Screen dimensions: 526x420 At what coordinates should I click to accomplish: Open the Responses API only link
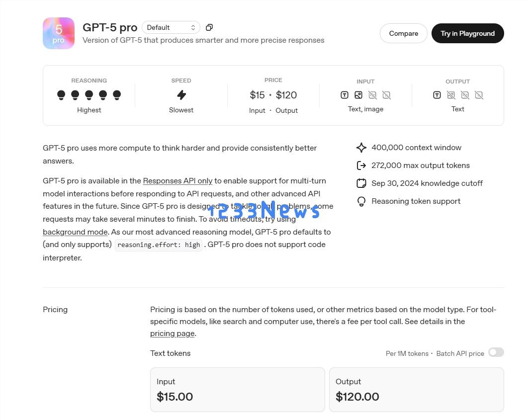point(177,181)
